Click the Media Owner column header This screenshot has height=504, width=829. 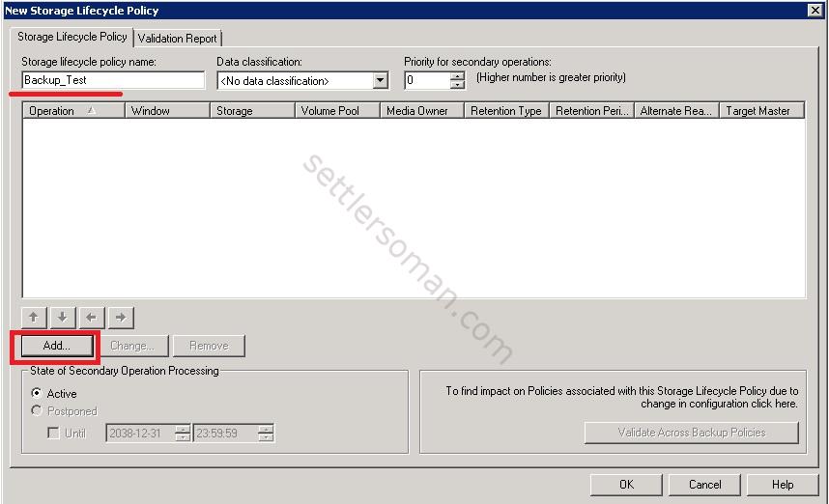pos(422,111)
